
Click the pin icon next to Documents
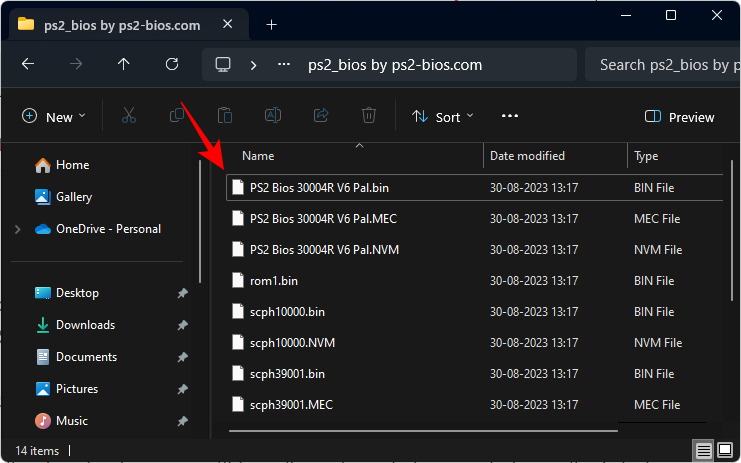182,357
